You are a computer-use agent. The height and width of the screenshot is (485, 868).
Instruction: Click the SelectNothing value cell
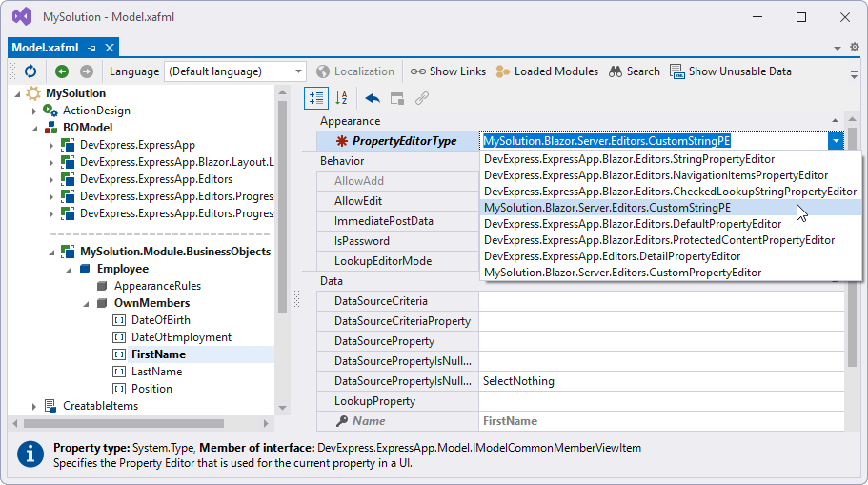(661, 381)
